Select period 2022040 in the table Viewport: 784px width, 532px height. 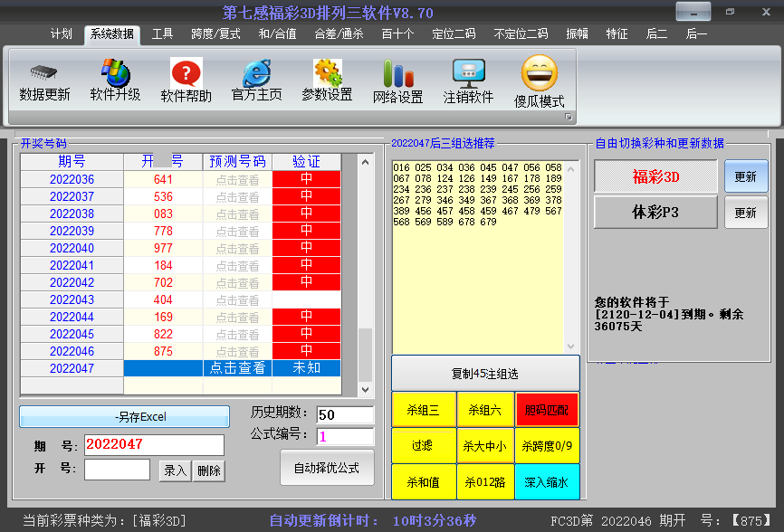click(x=72, y=248)
